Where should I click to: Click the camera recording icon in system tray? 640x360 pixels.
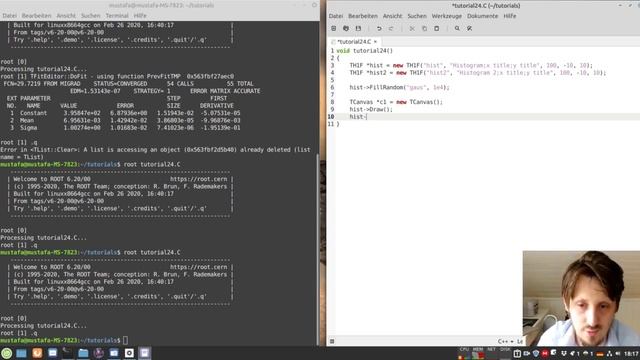coord(527,353)
